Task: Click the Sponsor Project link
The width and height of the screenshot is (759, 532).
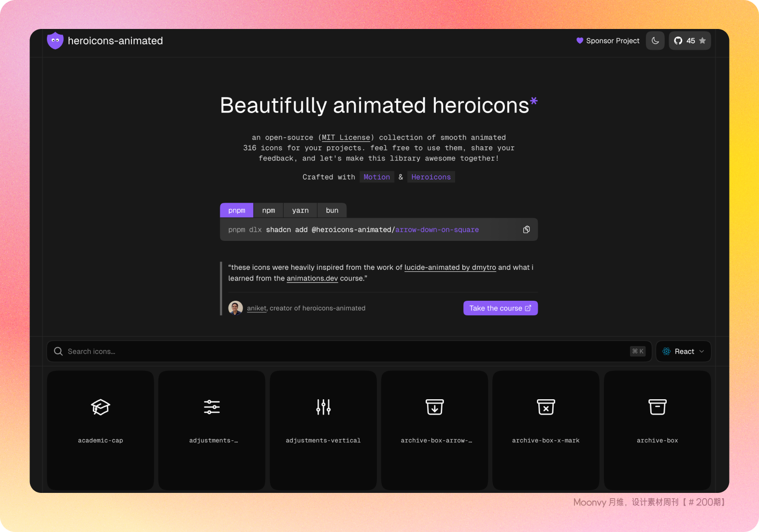Action: pos(608,41)
